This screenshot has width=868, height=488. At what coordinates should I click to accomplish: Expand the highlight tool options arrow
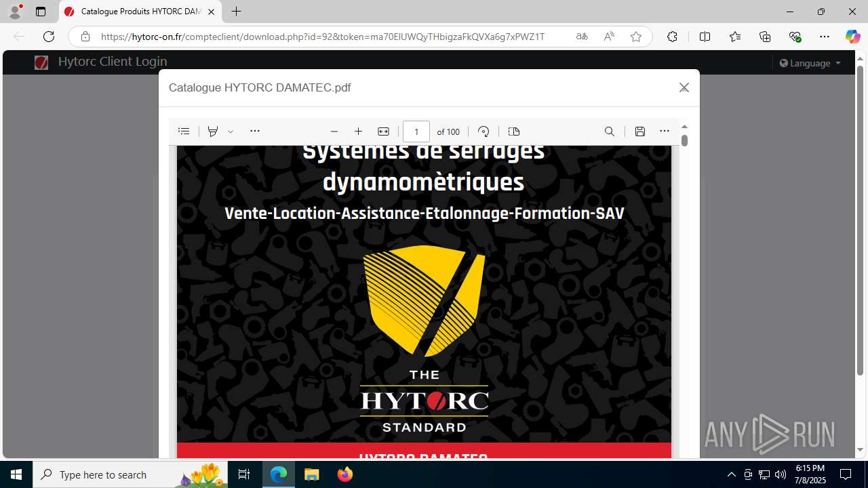click(231, 131)
